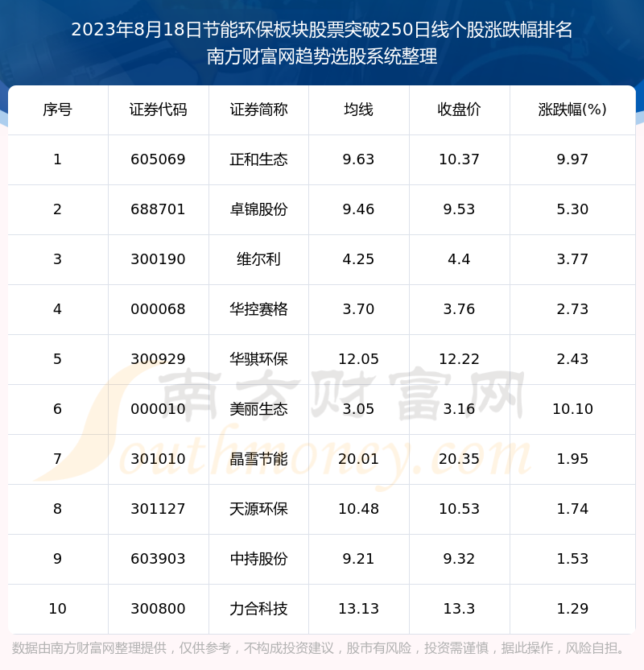Click the 正和生态 moving average 9.63

coord(359,159)
